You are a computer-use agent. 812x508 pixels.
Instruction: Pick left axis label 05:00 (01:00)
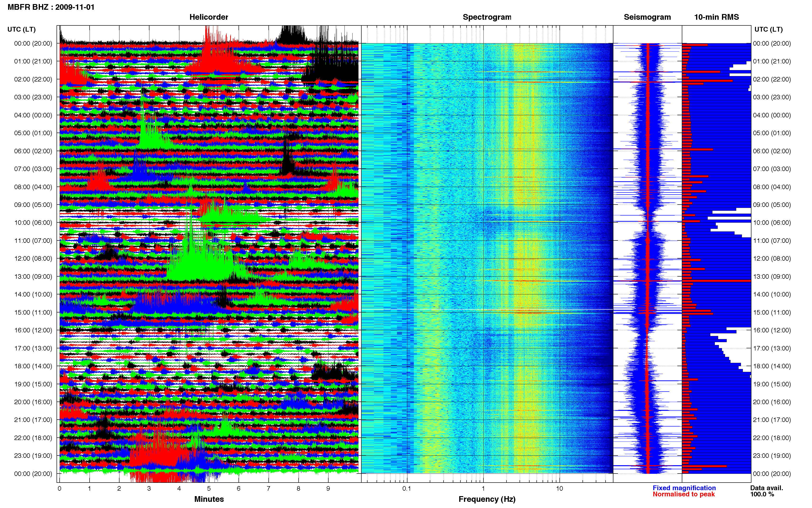click(x=33, y=133)
